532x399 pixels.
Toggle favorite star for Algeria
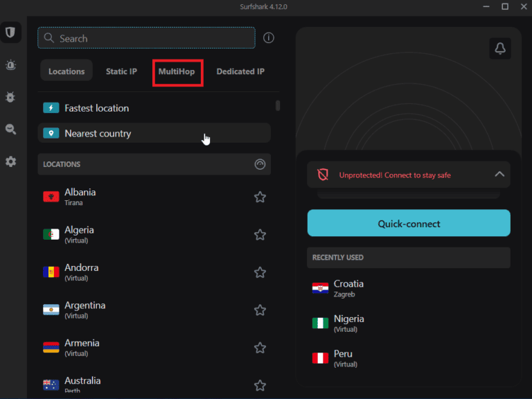click(260, 235)
